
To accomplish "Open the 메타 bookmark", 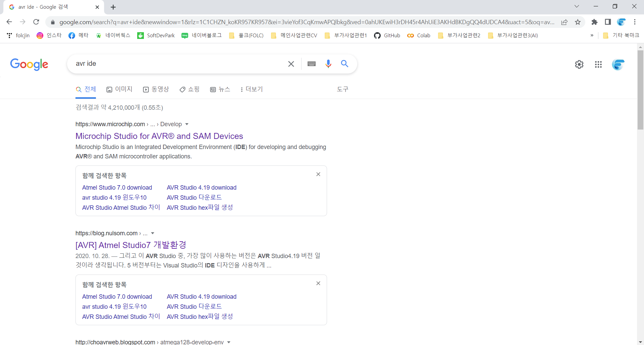I will (x=78, y=36).
